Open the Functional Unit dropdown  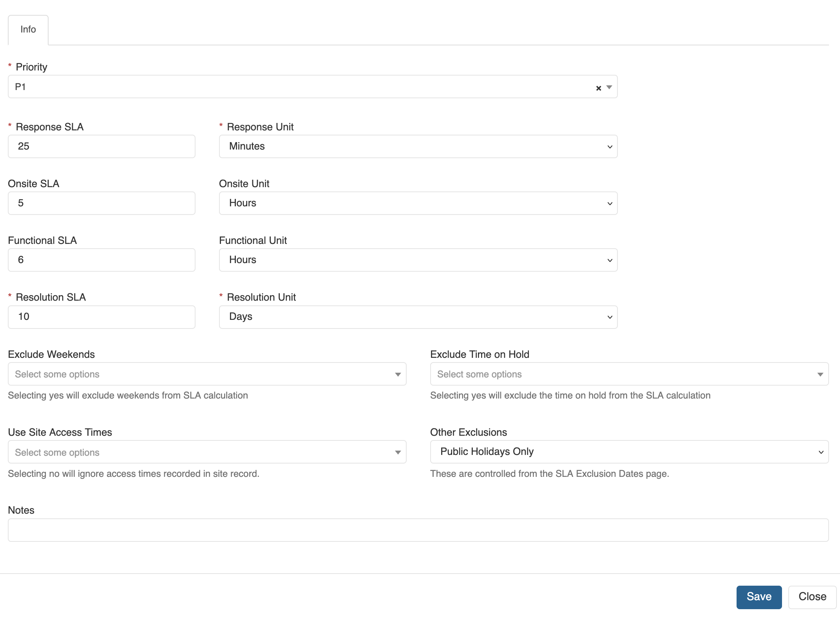[x=418, y=260]
